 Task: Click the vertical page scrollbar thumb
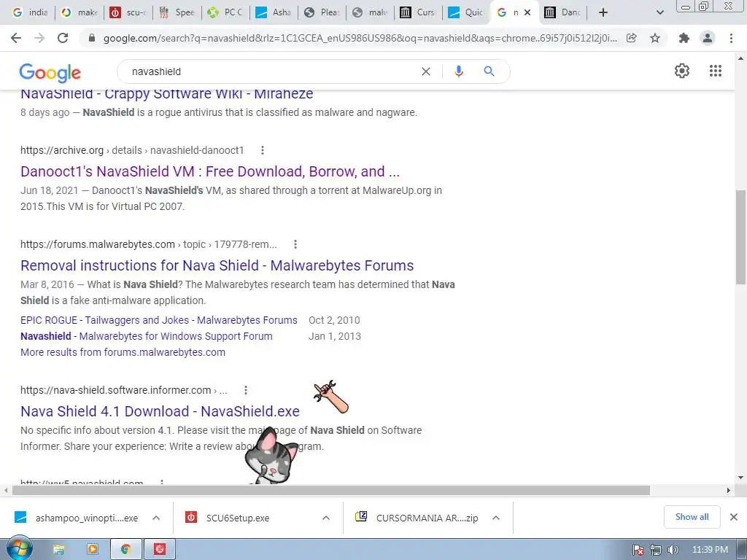click(x=740, y=237)
